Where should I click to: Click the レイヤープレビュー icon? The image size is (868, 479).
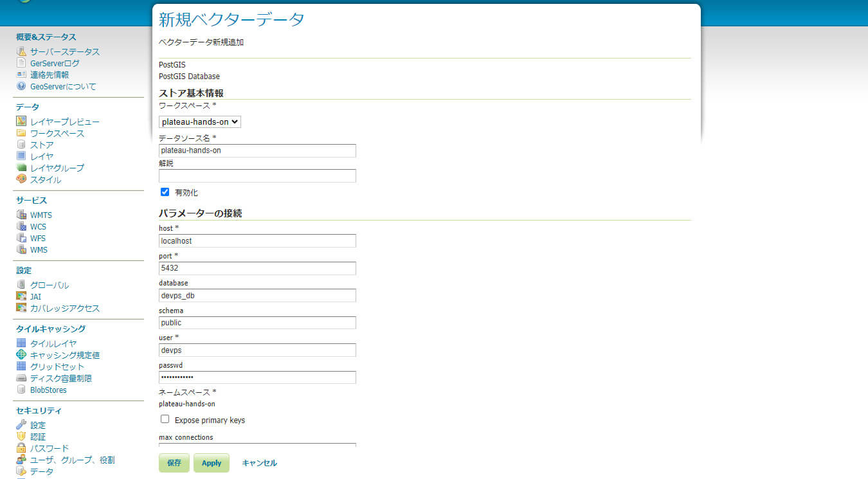pyautogui.click(x=21, y=122)
